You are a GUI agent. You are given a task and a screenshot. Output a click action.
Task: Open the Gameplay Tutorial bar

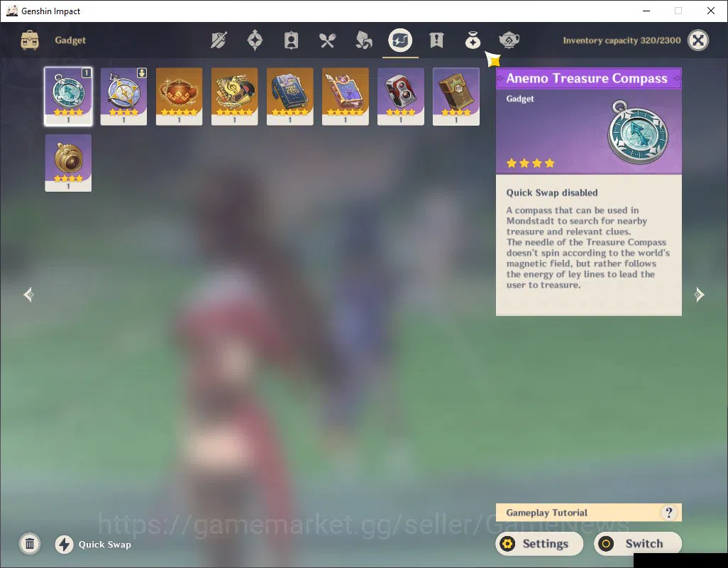coord(589,513)
